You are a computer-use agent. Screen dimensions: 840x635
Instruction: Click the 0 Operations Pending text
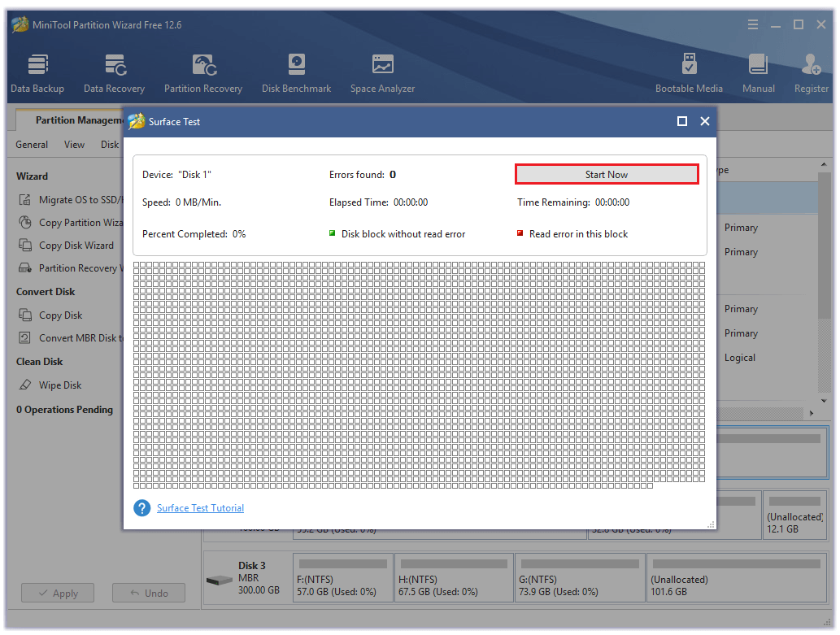(65, 410)
